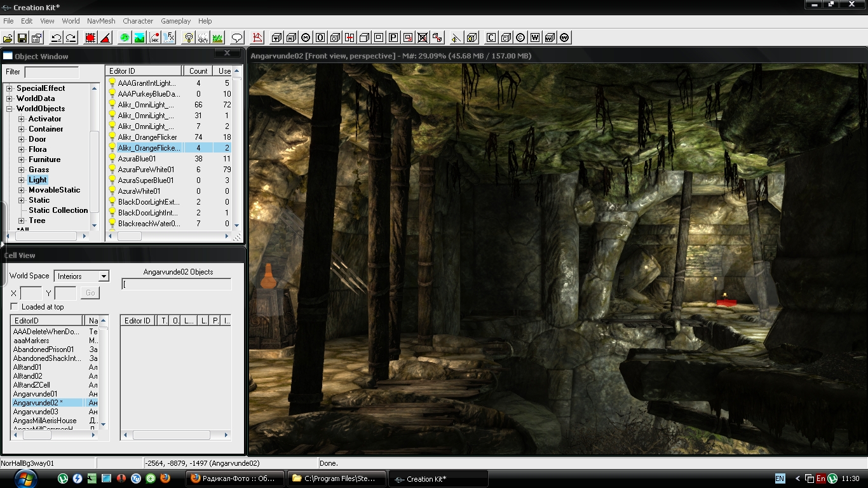
Task: Tick the Loaded at top checkbox
Action: 14,307
